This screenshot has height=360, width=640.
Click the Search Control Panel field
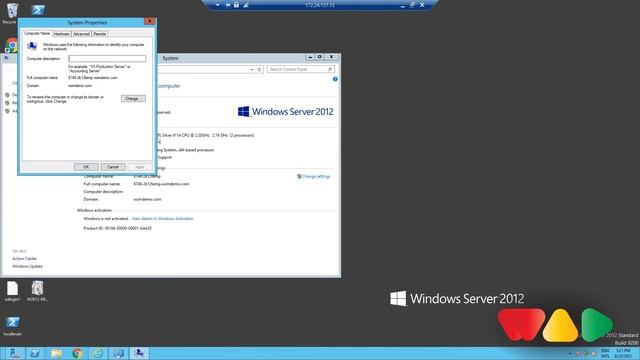pyautogui.click(x=301, y=69)
